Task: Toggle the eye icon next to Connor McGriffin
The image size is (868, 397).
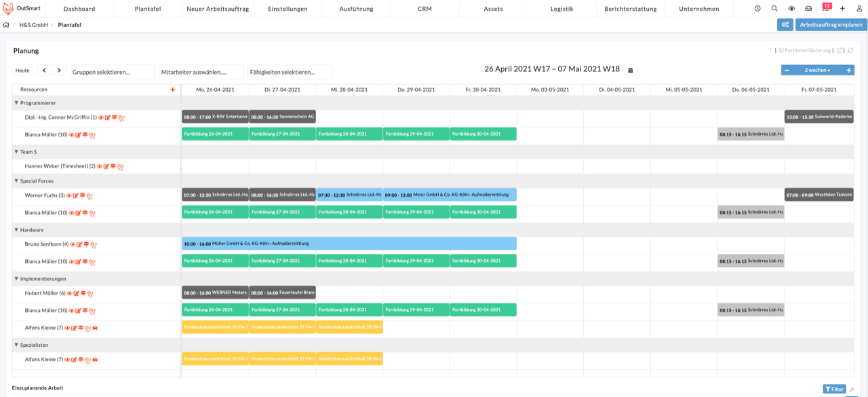Action: coord(102,117)
